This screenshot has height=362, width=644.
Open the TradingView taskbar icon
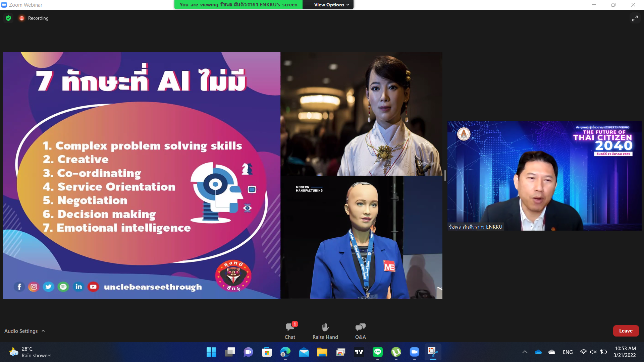(359, 352)
